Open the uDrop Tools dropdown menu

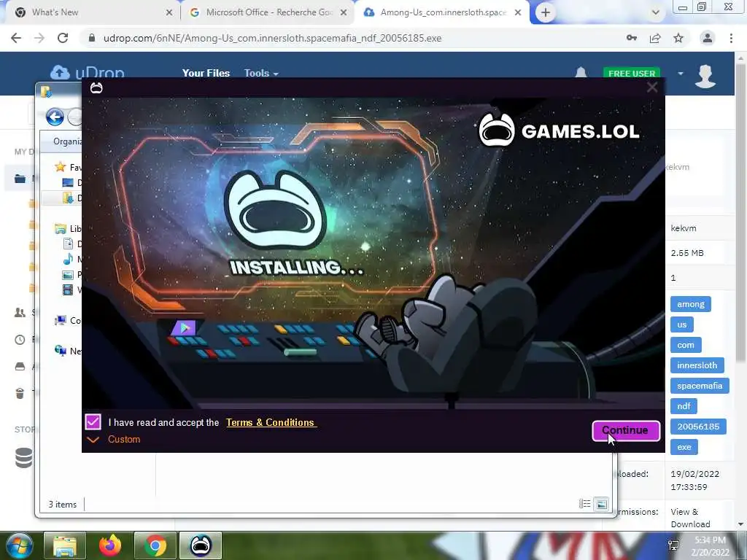(261, 73)
